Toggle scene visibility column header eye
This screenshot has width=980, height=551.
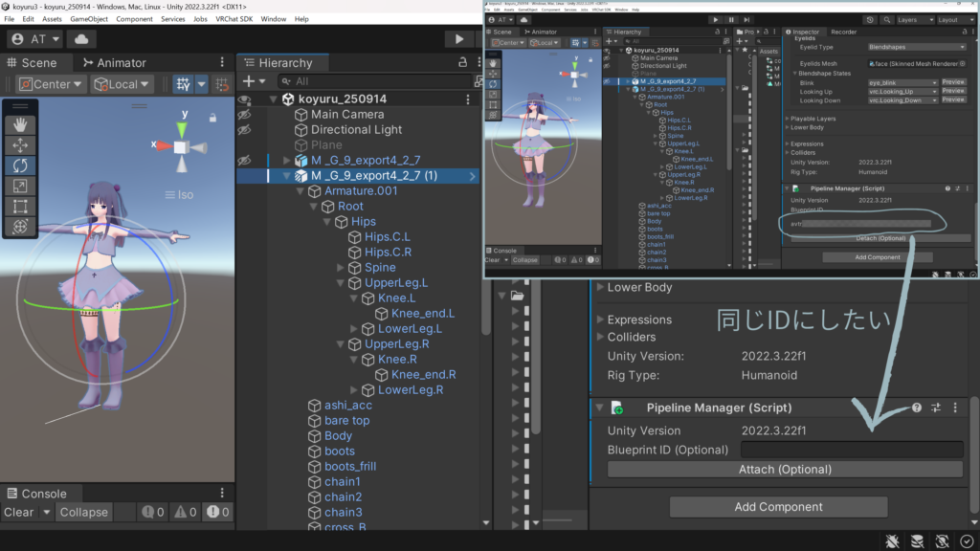coord(244,99)
